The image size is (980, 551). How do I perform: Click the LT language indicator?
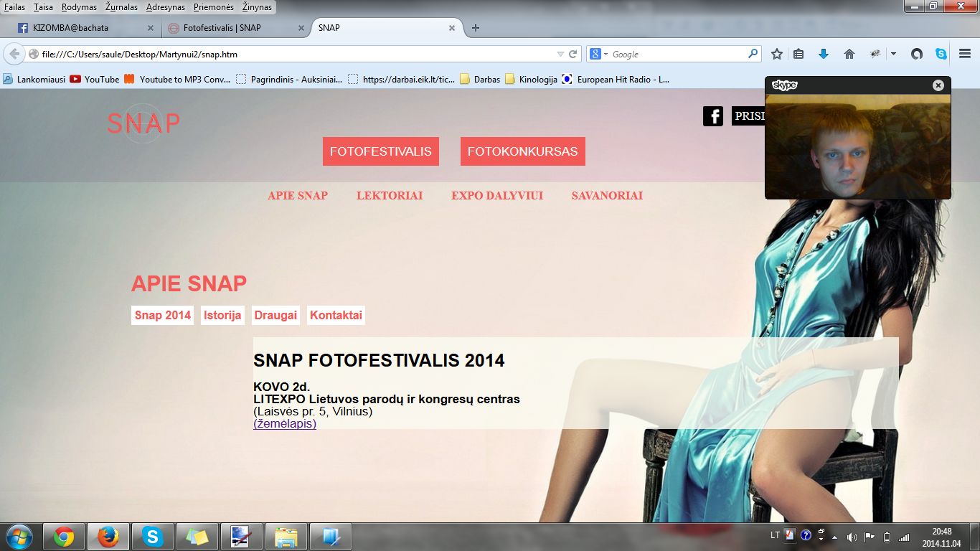click(775, 535)
